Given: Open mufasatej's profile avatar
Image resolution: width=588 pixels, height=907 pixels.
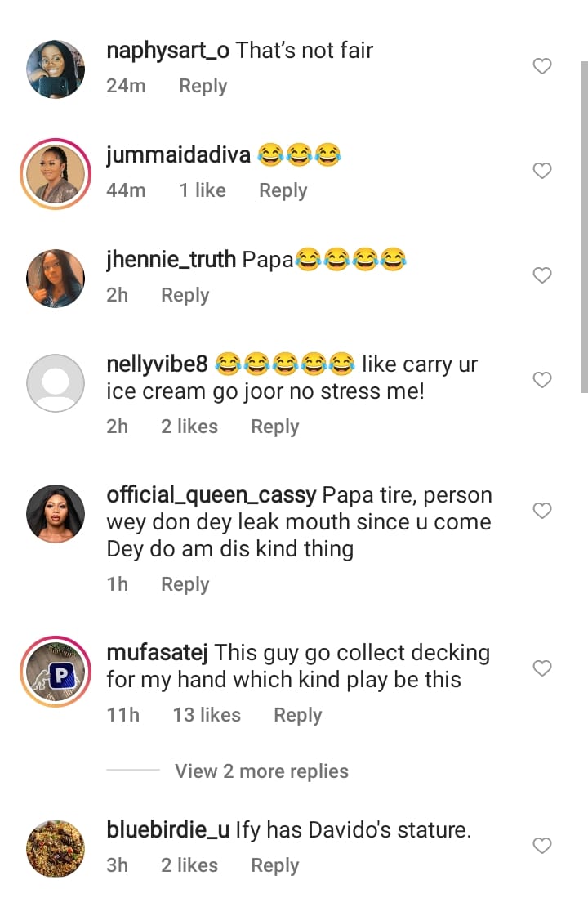Looking at the screenshot, I should click(x=56, y=671).
